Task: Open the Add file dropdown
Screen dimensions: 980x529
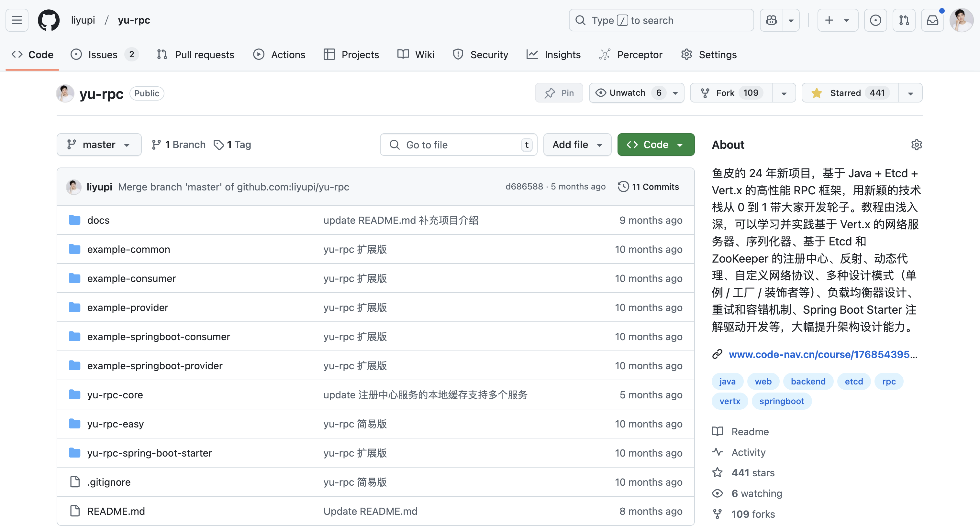Action: [x=577, y=145]
